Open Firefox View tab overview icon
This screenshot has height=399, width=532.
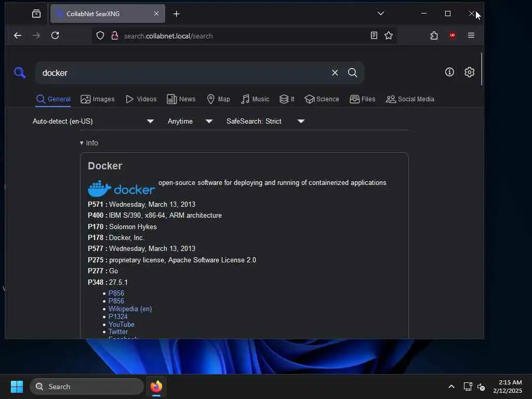click(36, 14)
